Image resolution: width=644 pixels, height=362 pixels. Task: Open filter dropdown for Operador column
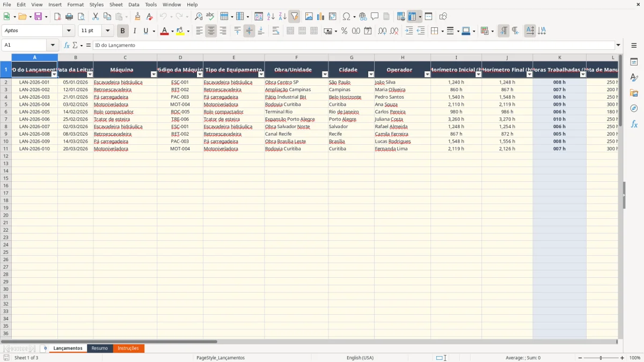coord(427,75)
